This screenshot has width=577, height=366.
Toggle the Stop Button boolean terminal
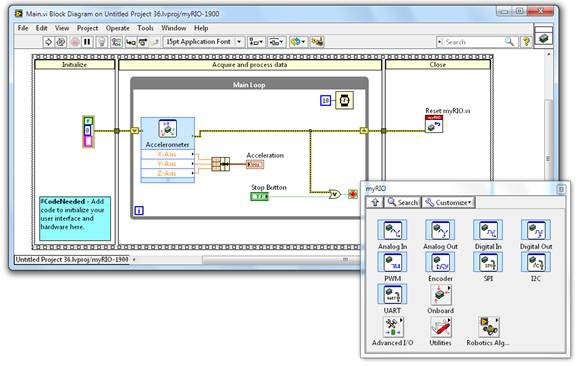coord(260,196)
